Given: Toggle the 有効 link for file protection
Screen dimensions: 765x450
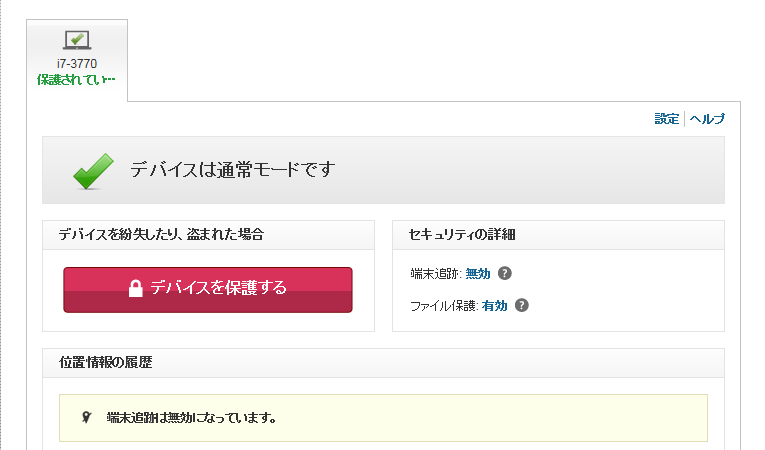Looking at the screenshot, I should [494, 306].
